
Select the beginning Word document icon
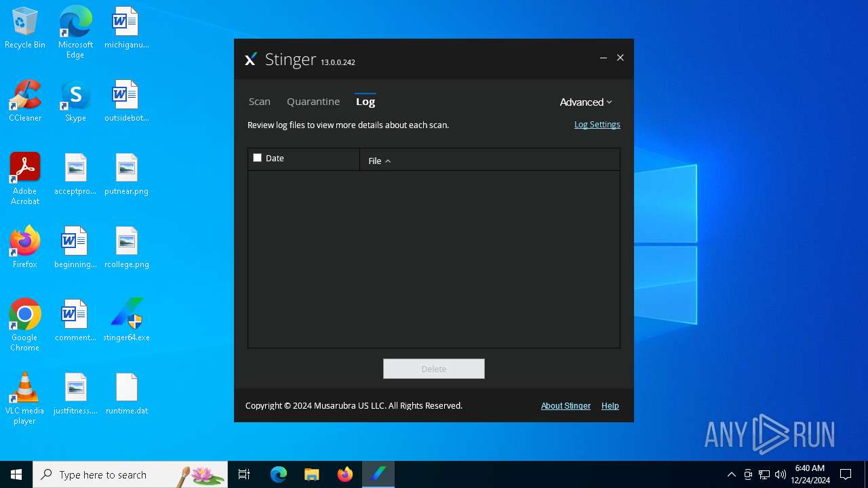[75, 248]
